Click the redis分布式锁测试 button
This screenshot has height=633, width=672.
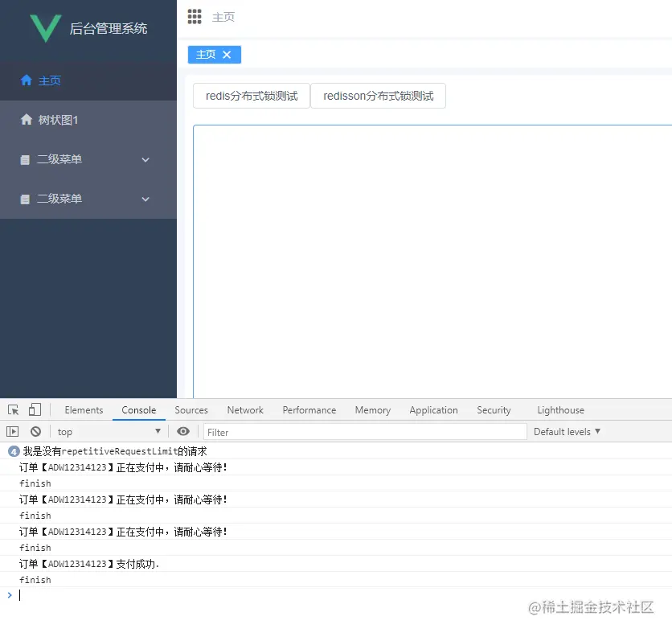coord(252,96)
